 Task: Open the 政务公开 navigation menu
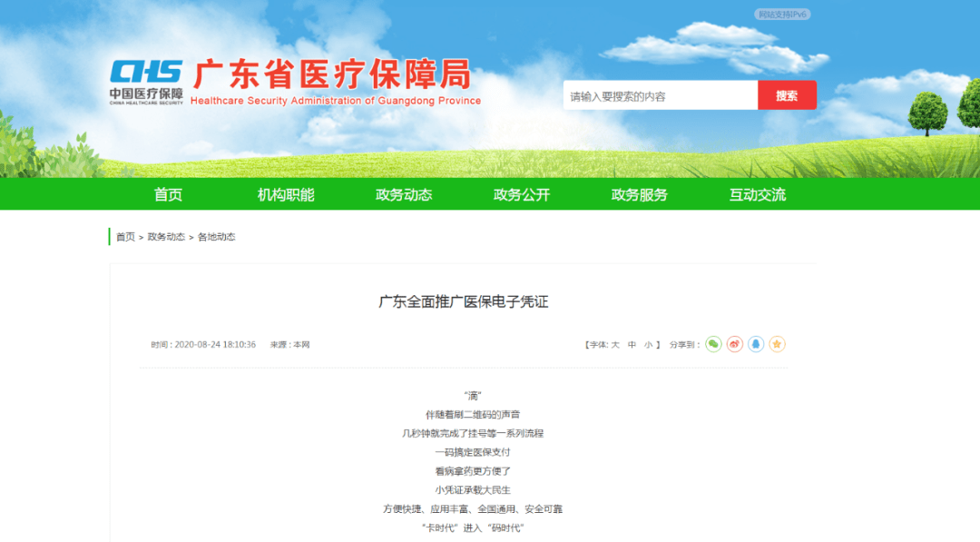(x=522, y=194)
